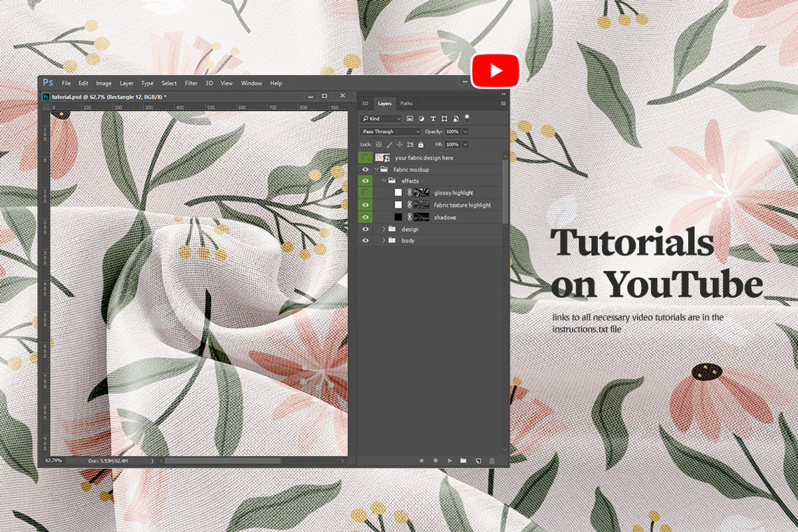Viewport: 798px width, 532px height.
Task: Open the Layers panel options menu icon
Action: click(x=503, y=103)
